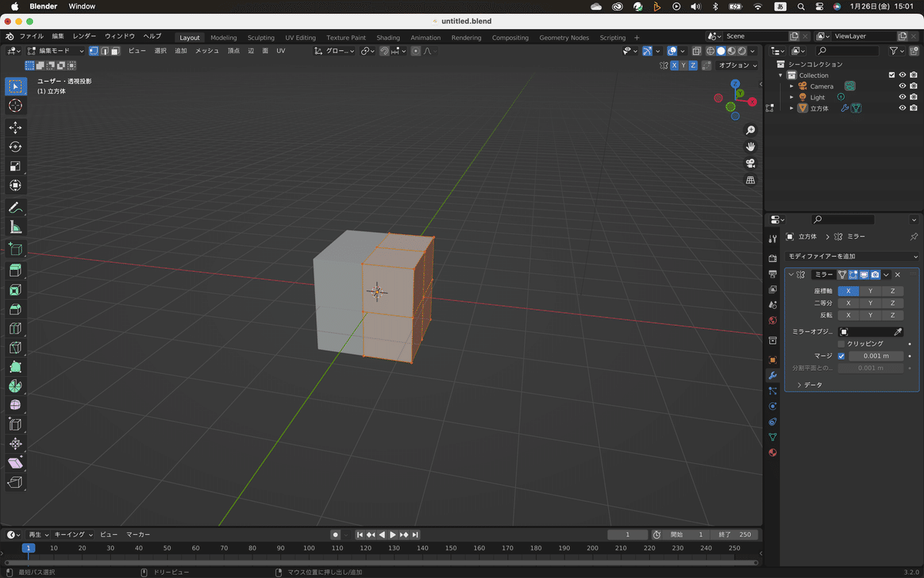Viewport: 924px width, 578px height.
Task: Open the Options dropdown
Action: (738, 66)
